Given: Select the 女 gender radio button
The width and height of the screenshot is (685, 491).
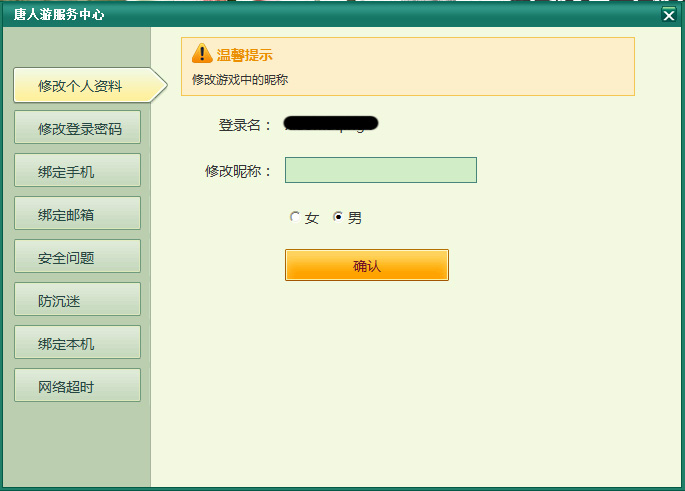Looking at the screenshot, I should [x=295, y=217].
